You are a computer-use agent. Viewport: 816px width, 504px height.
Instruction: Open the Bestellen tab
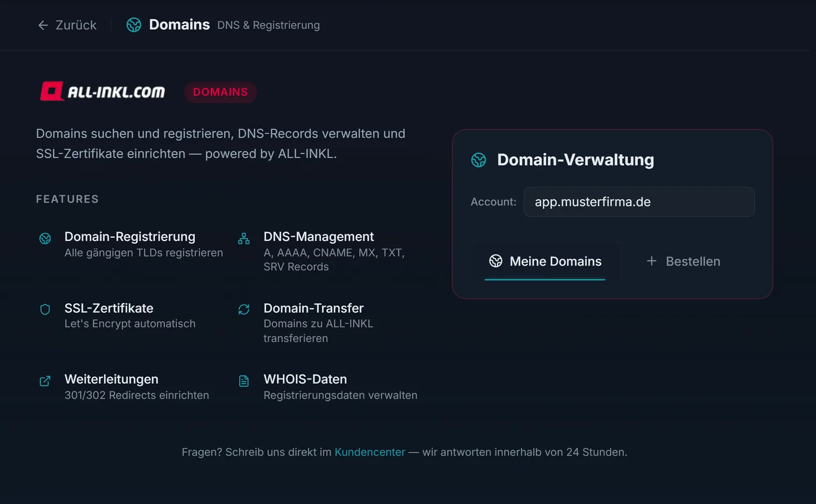[x=683, y=261]
